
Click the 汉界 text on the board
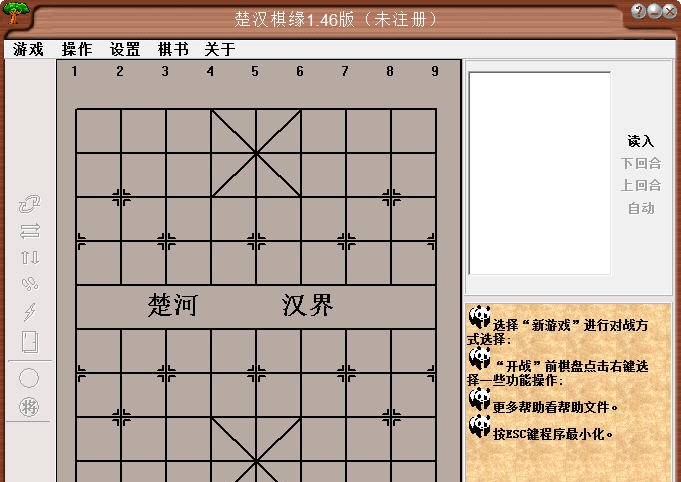coord(308,305)
